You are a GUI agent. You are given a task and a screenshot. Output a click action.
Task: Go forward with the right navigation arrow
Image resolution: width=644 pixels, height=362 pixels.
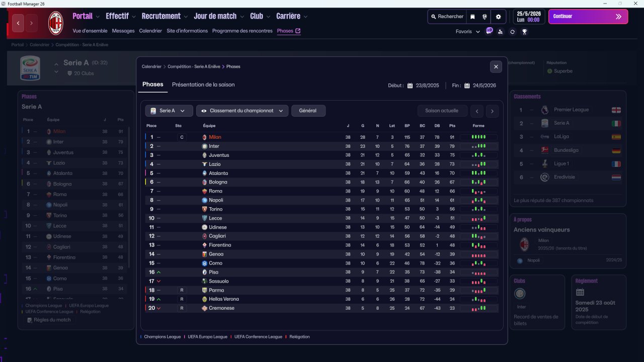coord(32,23)
